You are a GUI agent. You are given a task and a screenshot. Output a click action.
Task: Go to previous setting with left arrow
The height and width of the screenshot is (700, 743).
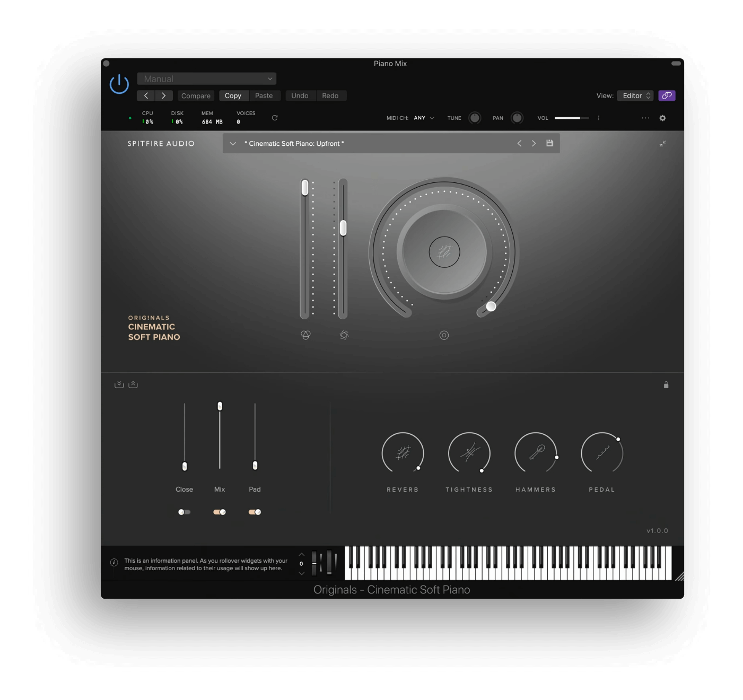(x=146, y=95)
